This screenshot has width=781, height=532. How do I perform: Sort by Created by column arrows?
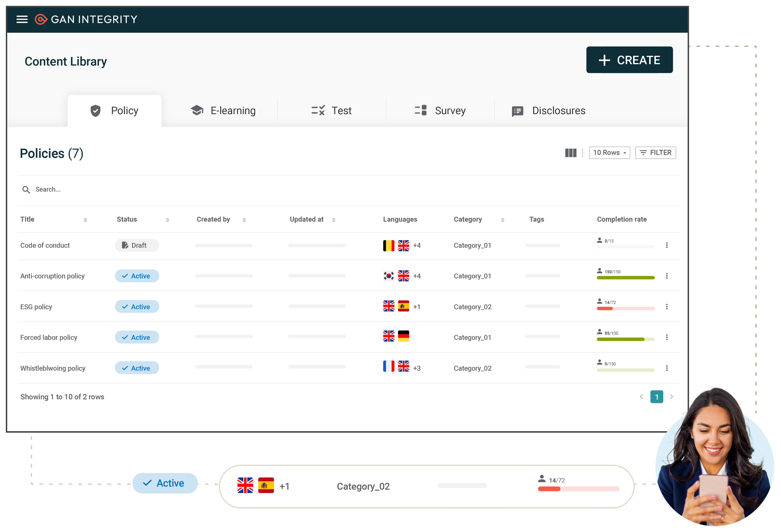(244, 220)
